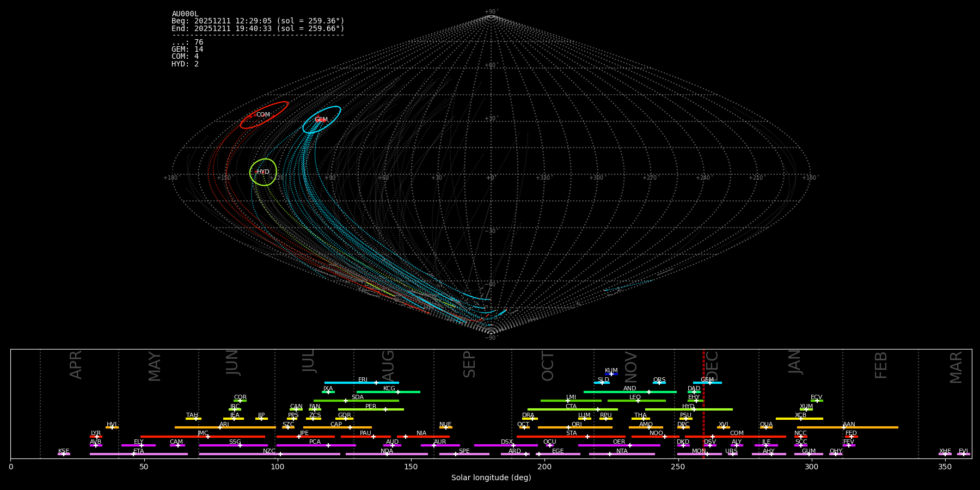Select the PER shower bar in the timeline
Image resolution: width=980 pixels, height=490 pixels.
[x=371, y=409]
